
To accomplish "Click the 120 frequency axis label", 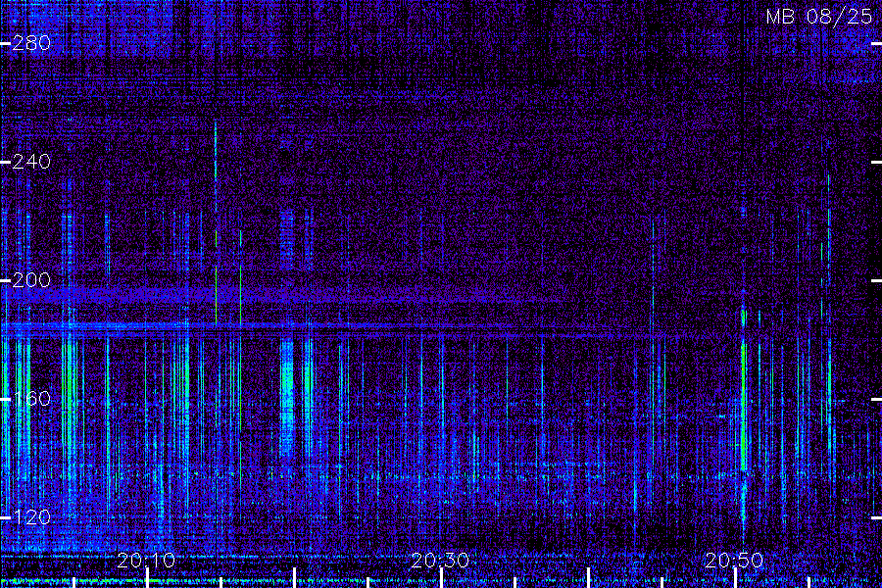I will pyautogui.click(x=31, y=517).
